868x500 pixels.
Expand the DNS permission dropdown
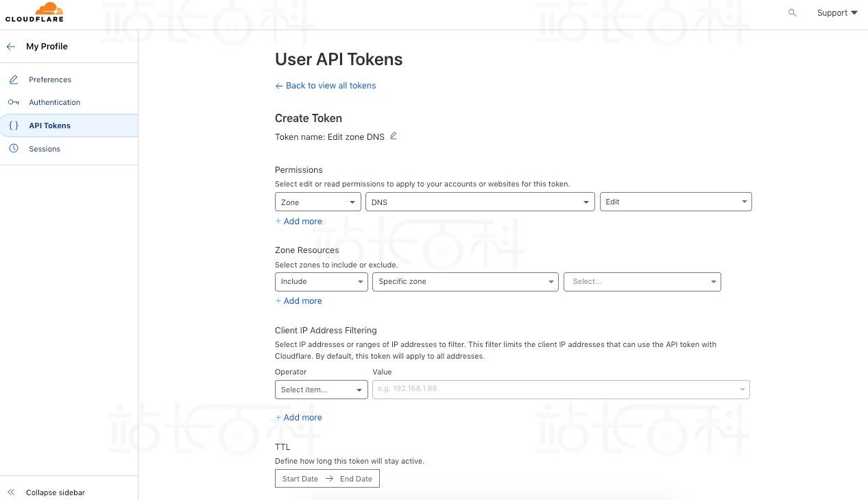pyautogui.click(x=479, y=202)
